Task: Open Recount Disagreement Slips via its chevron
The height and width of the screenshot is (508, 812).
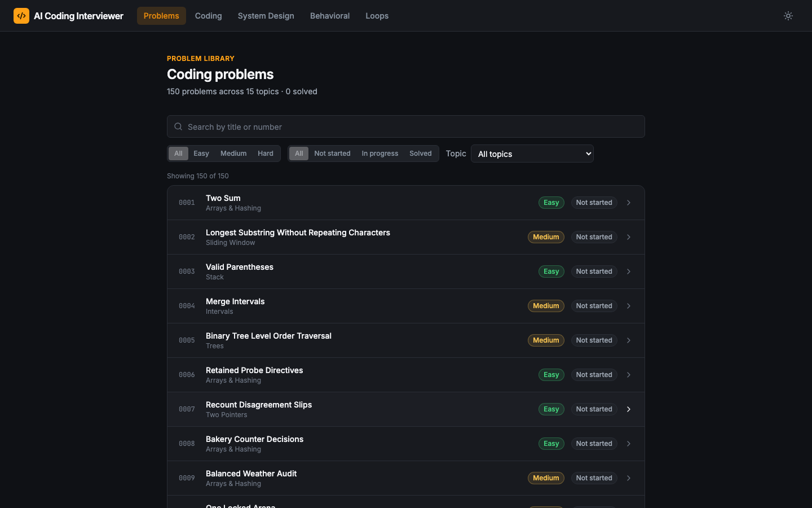Action: [x=629, y=409]
